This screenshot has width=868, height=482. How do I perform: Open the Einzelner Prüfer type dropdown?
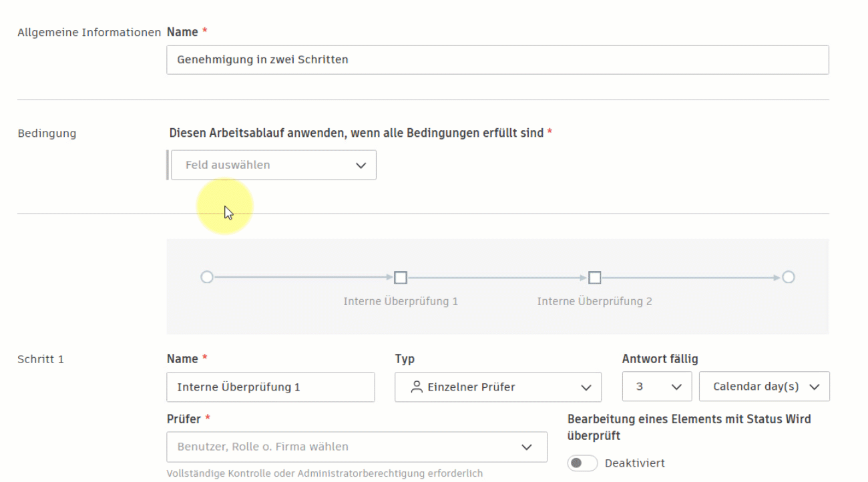(497, 387)
